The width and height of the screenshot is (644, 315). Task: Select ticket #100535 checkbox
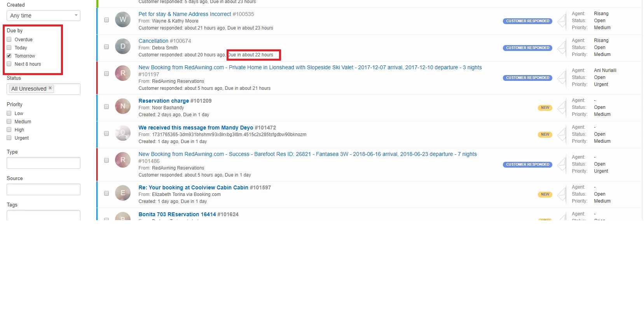tap(106, 20)
